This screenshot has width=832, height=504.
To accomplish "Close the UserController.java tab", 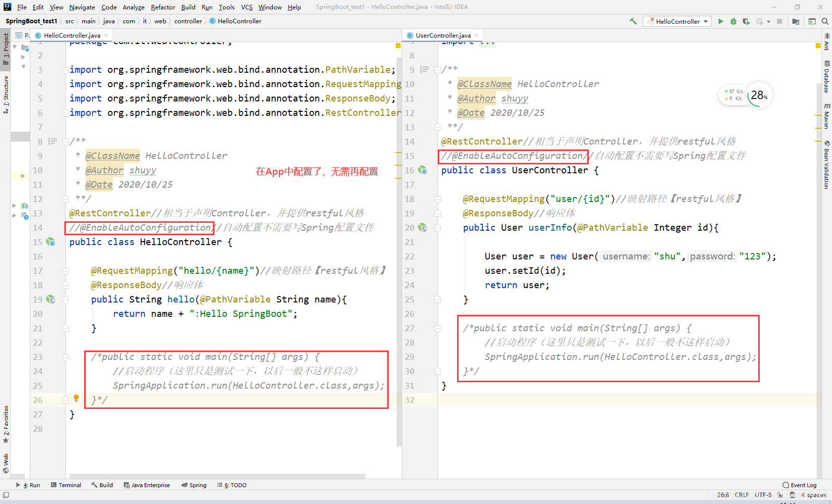I will (476, 35).
